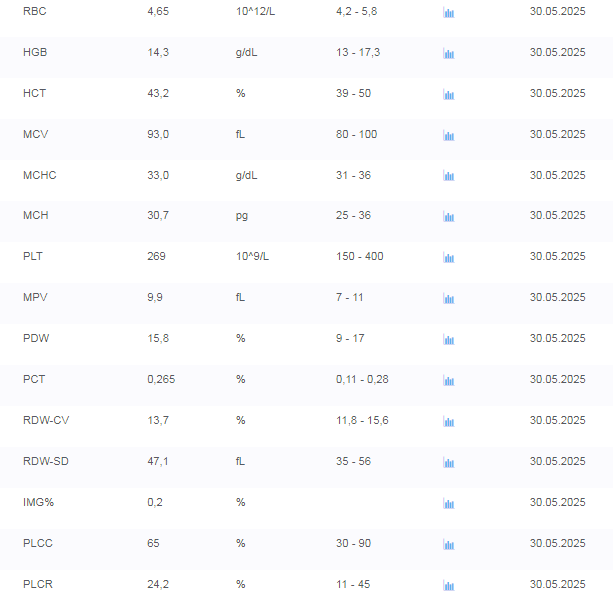Click the PCT reference range 0,11 - 0,28

(362, 379)
